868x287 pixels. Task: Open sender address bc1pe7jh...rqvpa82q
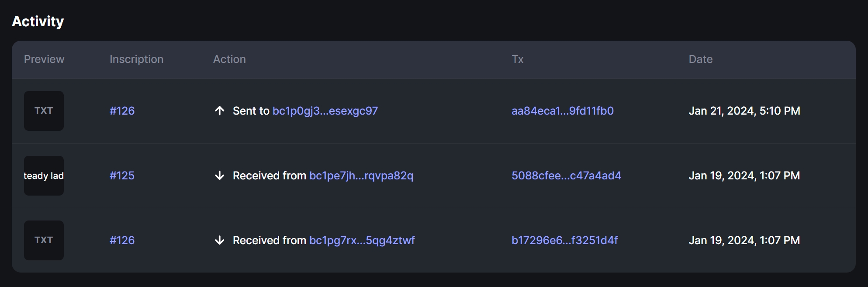pyautogui.click(x=361, y=175)
